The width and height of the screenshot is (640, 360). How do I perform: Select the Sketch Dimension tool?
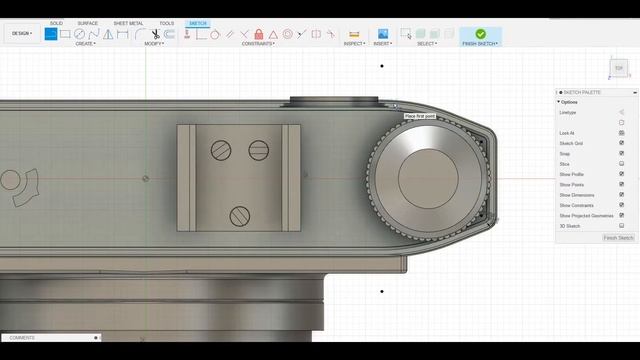pyautogui.click(x=122, y=34)
